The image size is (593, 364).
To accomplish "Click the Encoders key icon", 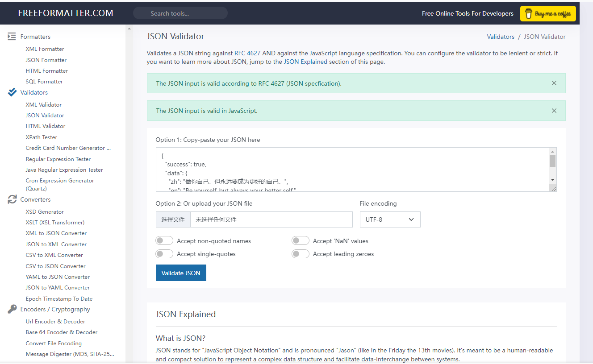I will [x=12, y=309].
